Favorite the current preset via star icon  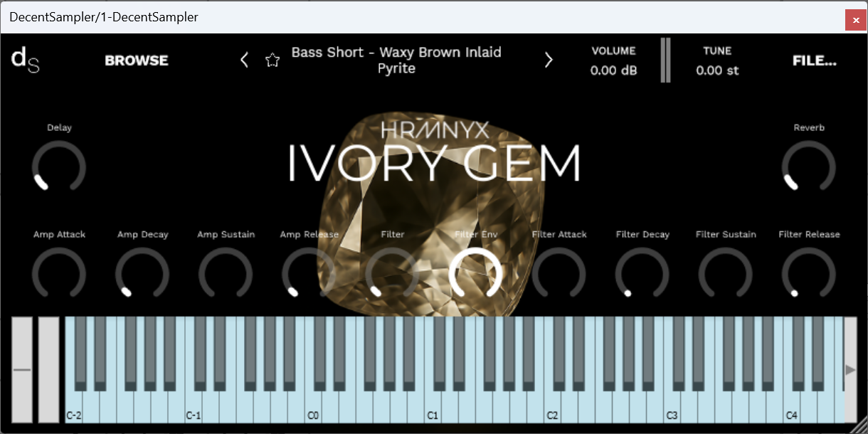272,60
